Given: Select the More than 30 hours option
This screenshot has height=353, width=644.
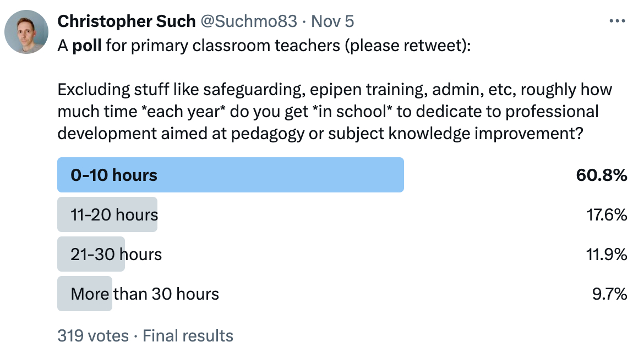Looking at the screenshot, I should pos(145,294).
